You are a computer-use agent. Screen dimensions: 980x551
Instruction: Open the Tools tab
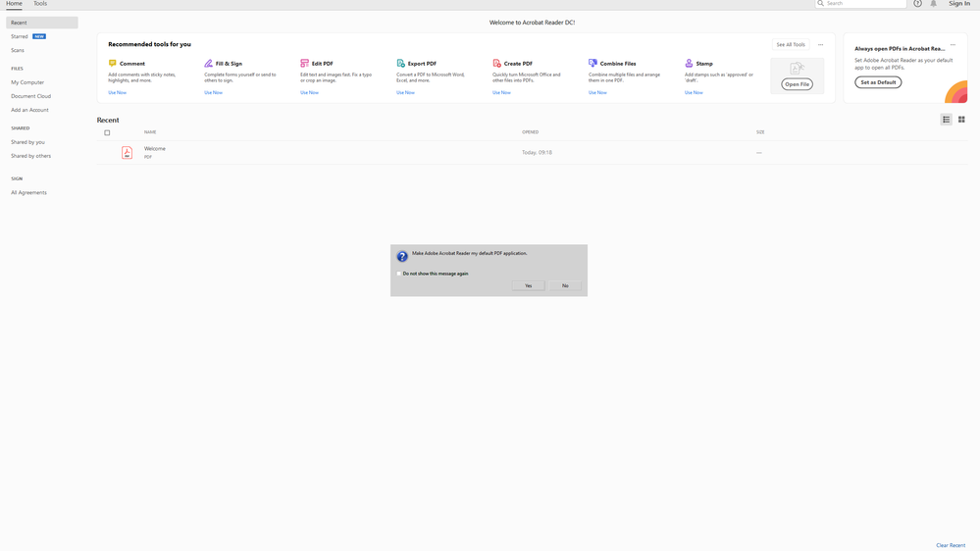pos(40,4)
